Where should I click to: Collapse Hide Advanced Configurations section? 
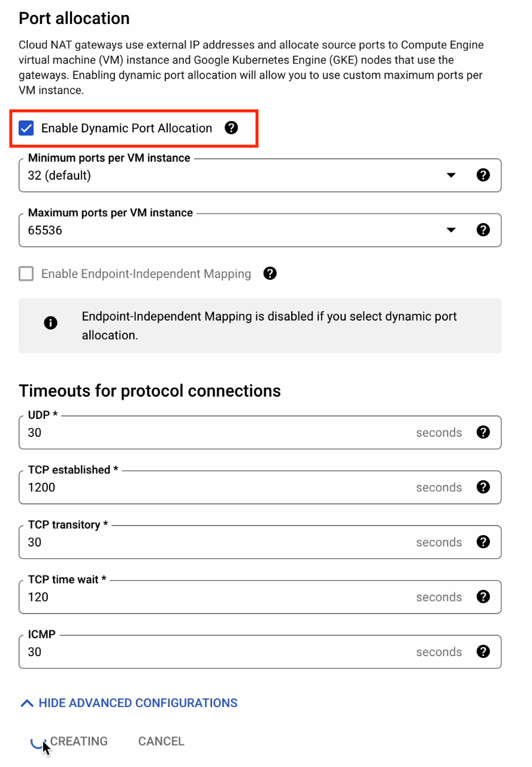click(x=129, y=703)
